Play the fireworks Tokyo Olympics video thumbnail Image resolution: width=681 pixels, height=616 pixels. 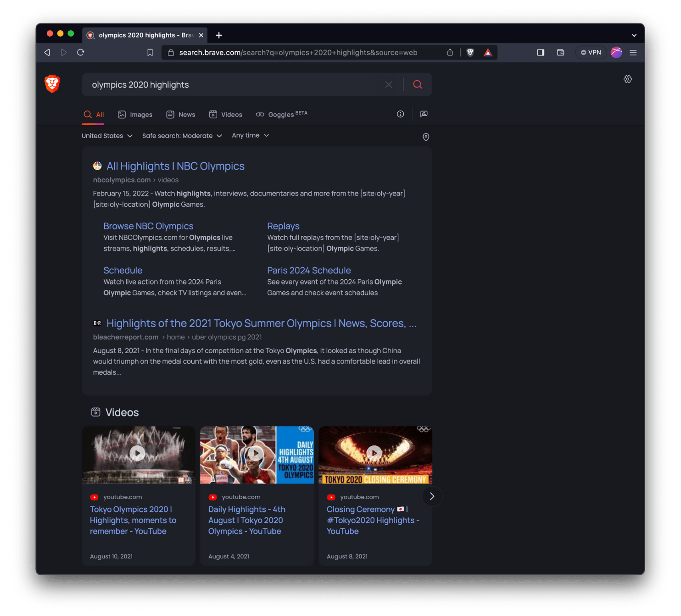point(139,455)
